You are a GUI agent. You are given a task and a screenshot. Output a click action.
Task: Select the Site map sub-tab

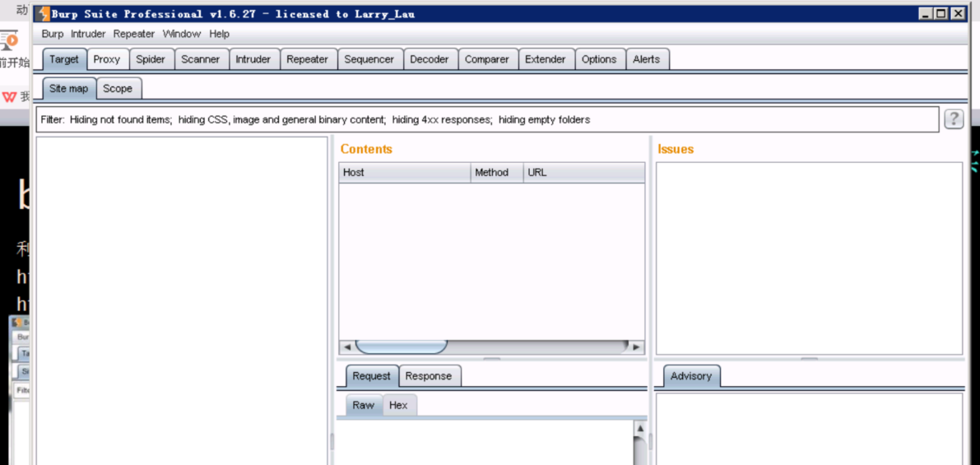(x=69, y=89)
